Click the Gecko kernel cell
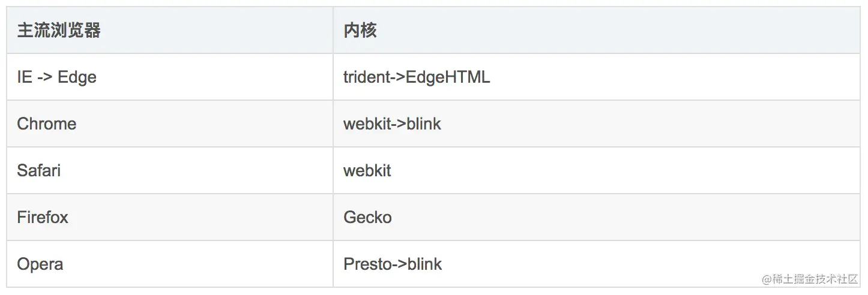This screenshot has height=295, width=868. pos(597,217)
